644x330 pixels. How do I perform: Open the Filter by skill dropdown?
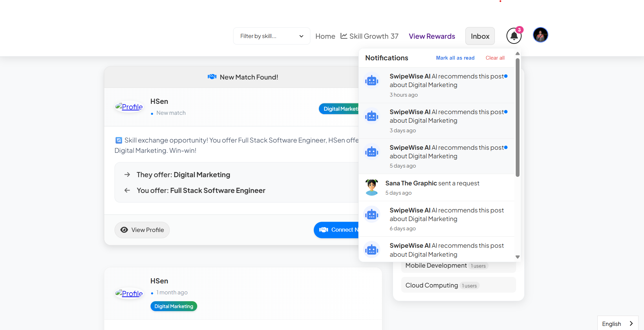click(272, 36)
